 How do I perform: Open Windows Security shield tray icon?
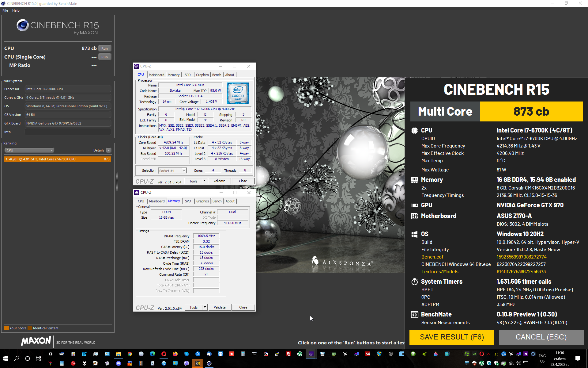pos(496,363)
